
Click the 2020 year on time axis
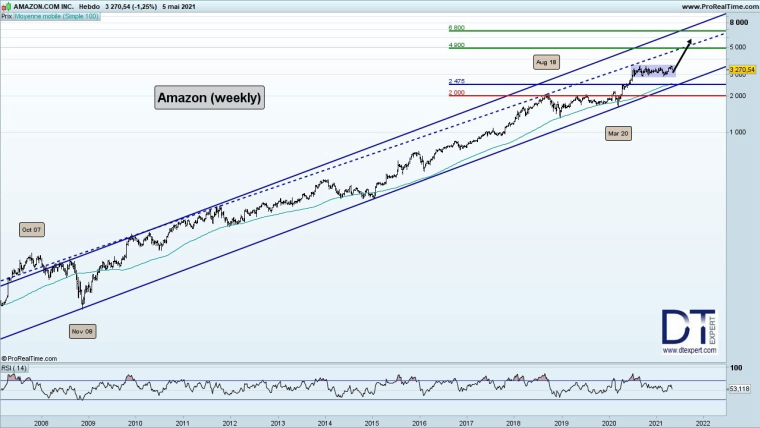coord(609,423)
